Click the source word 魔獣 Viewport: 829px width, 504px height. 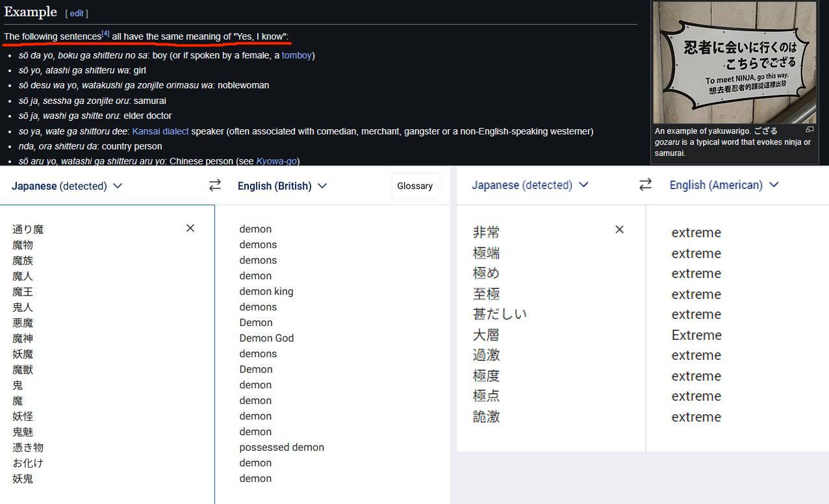[23, 370]
